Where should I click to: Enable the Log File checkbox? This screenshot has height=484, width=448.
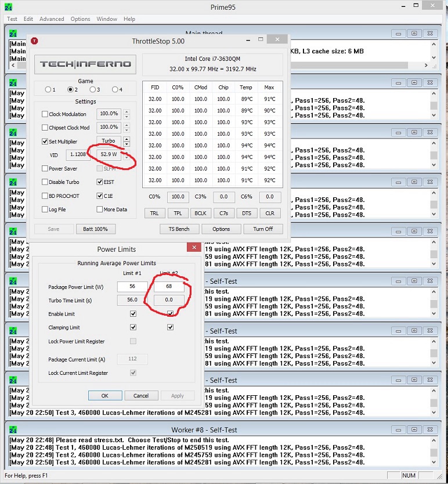tap(45, 210)
